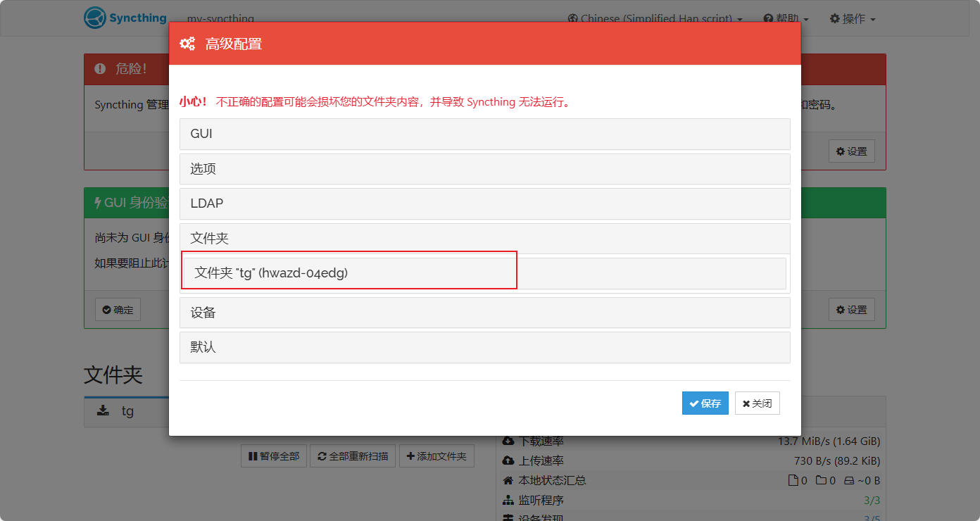Click the folder count icon in 本地状态汇总 row
Screen dimensions: 980x521
821,481
